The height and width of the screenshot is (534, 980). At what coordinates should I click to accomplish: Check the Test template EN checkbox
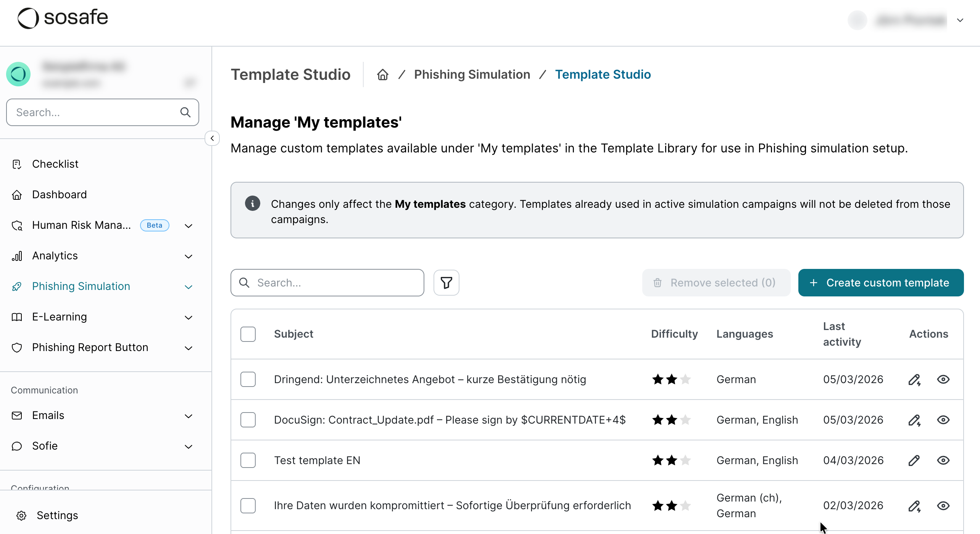[248, 460]
